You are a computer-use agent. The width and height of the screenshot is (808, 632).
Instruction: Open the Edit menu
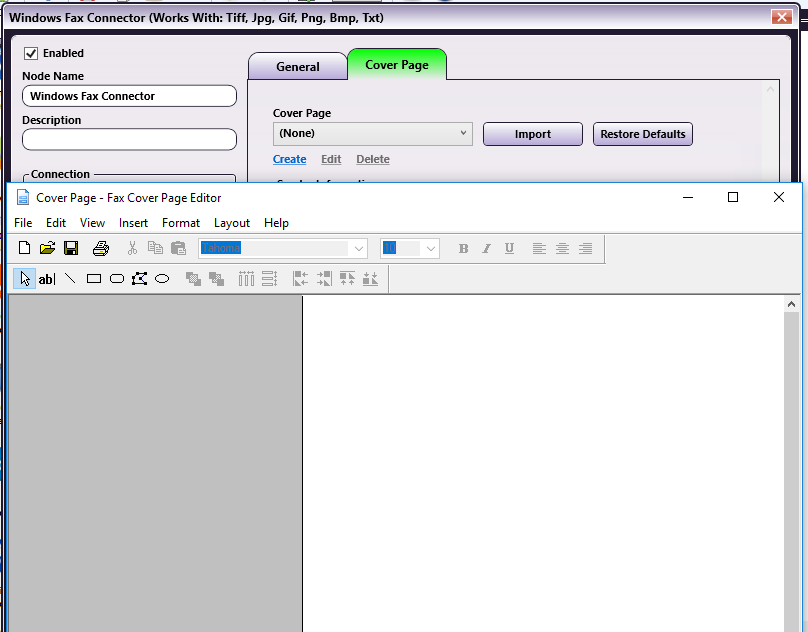[56, 223]
